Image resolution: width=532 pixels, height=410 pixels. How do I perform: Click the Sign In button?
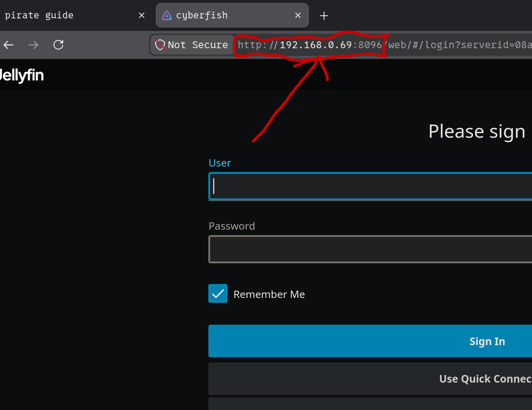[370, 341]
